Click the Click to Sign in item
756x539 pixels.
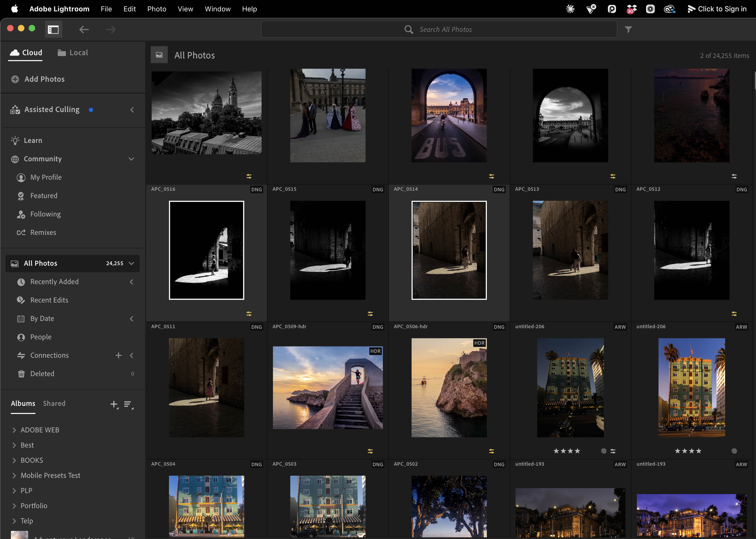tap(717, 9)
